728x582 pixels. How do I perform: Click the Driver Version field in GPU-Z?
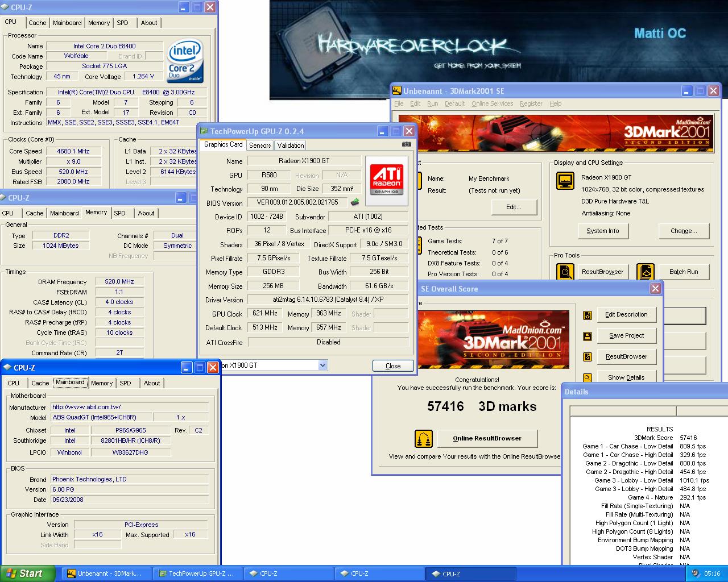tap(328, 300)
